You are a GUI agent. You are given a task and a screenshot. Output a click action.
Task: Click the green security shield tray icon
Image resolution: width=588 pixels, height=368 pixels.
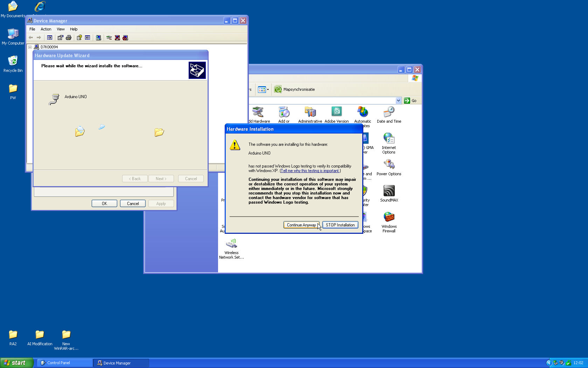point(568,363)
